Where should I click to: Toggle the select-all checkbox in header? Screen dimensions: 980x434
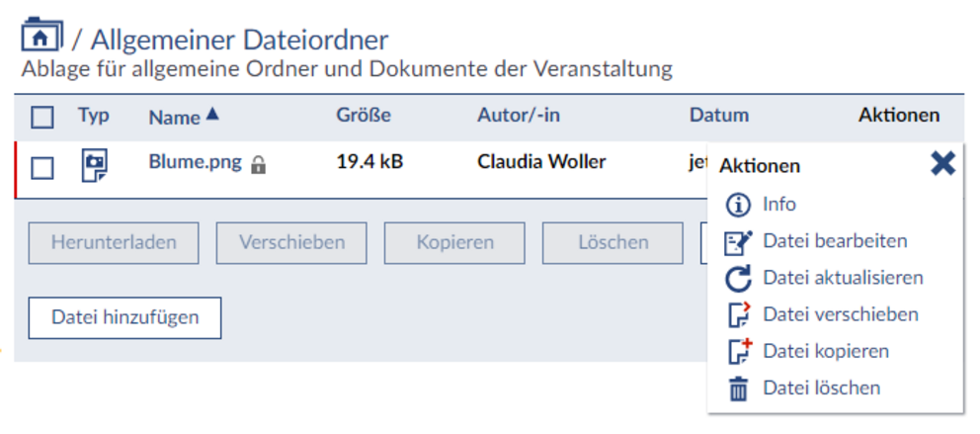tap(41, 117)
